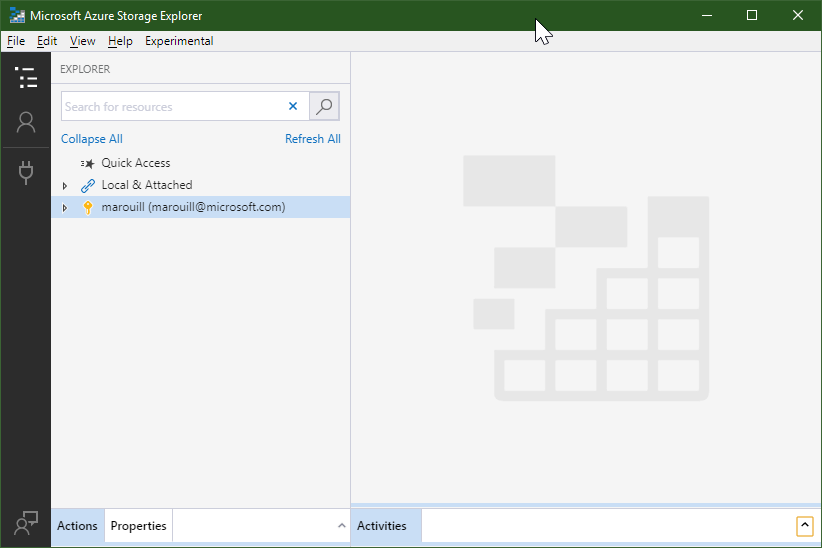Open the Edit menu
This screenshot has width=822, height=548.
(x=47, y=41)
